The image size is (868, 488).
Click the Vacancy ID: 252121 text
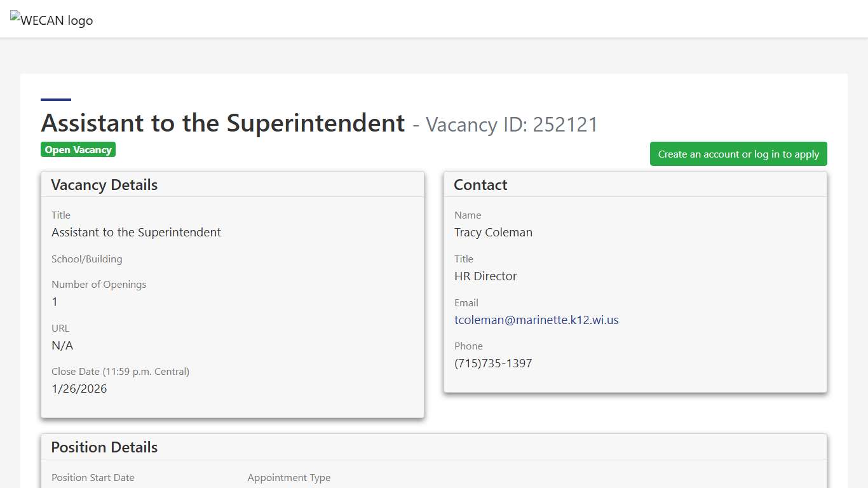tap(512, 125)
